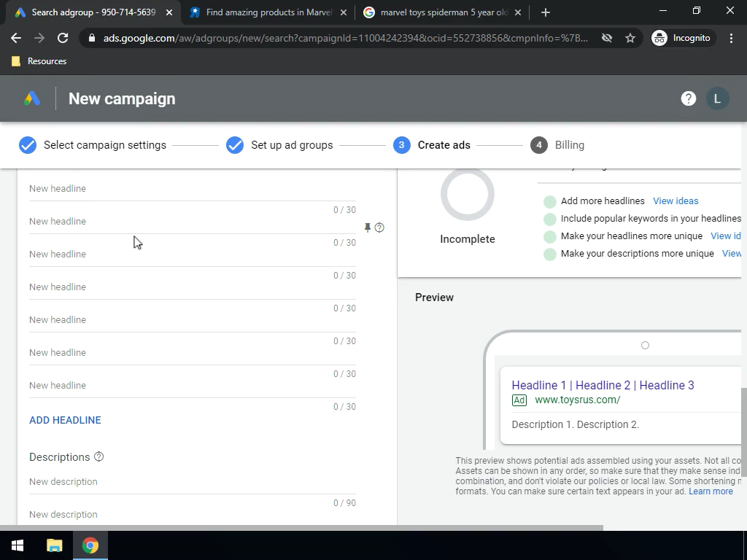Close the Find amazing products tab
Viewport: 747px width, 560px height.
(x=344, y=13)
